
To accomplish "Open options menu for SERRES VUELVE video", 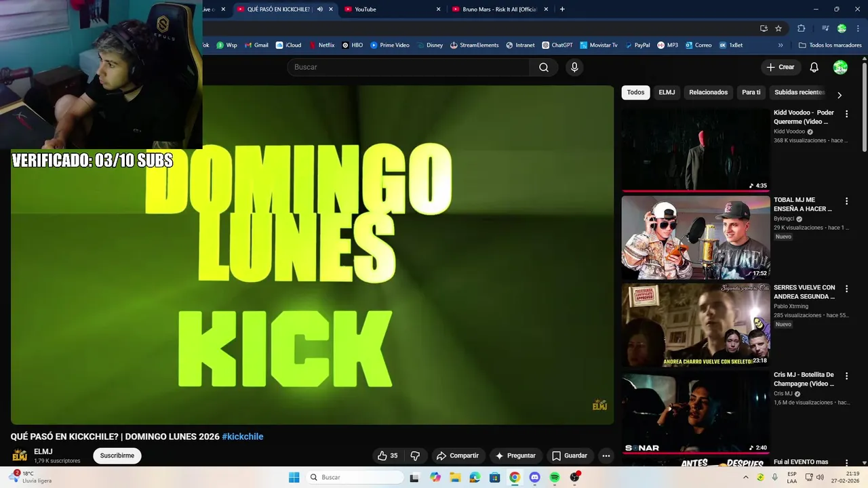I will pos(846,289).
